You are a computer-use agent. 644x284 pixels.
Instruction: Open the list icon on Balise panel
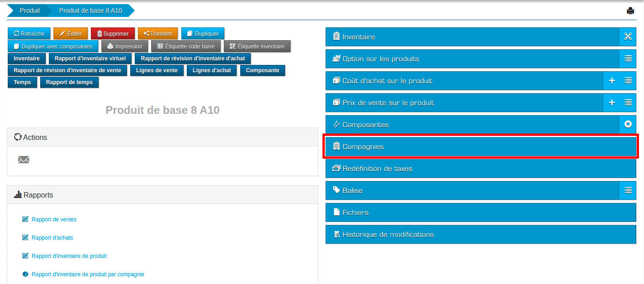[x=628, y=190]
